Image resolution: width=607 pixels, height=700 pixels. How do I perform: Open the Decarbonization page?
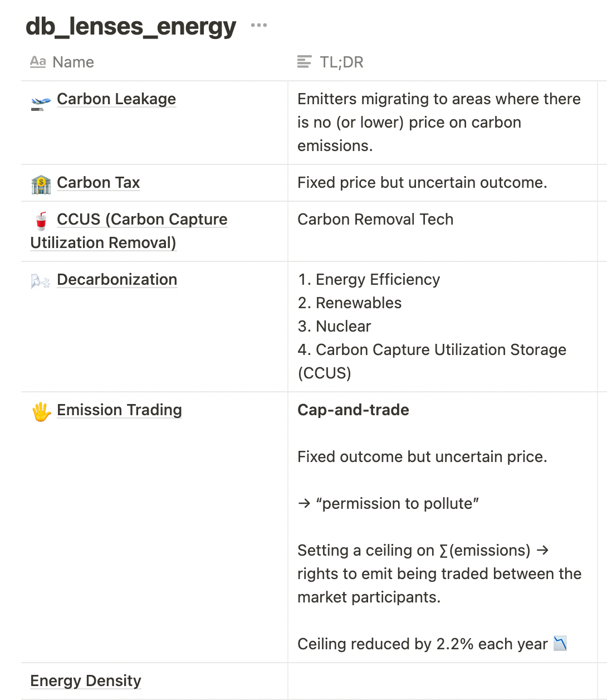117,280
